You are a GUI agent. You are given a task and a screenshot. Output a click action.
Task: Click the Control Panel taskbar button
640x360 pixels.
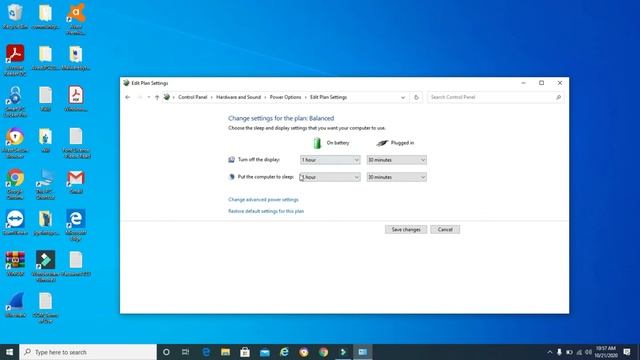coord(362,352)
